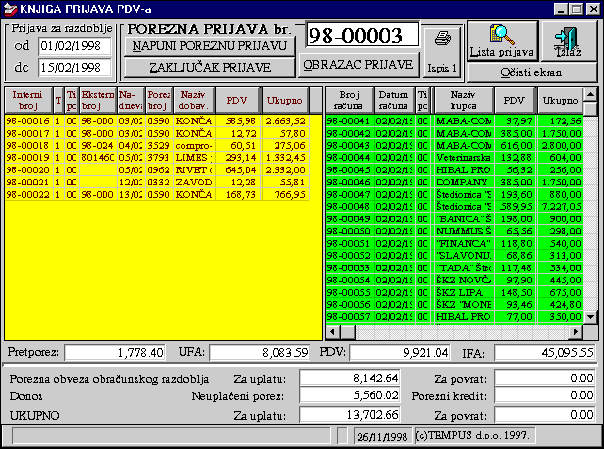Click the Naziv kupca column header

coord(463,101)
